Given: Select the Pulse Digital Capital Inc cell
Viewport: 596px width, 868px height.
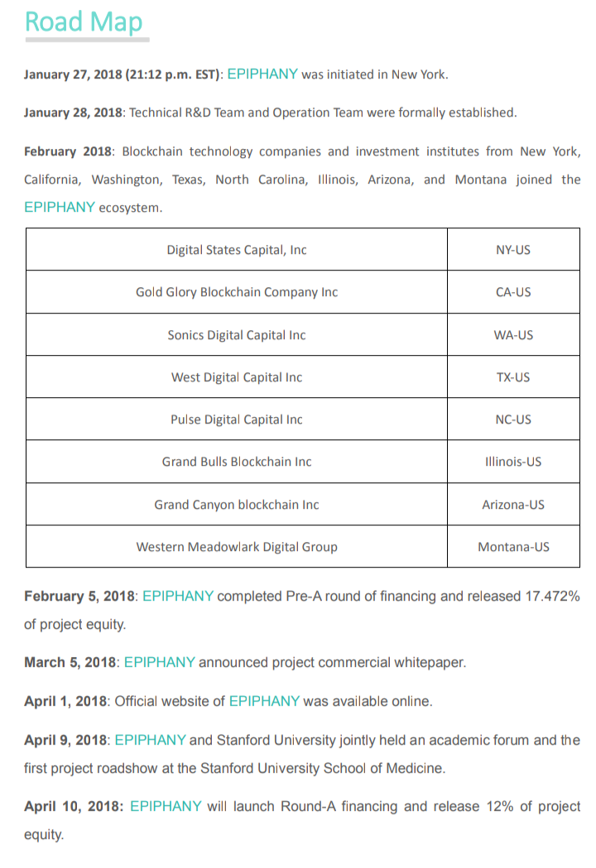Looking at the screenshot, I should tap(237, 419).
